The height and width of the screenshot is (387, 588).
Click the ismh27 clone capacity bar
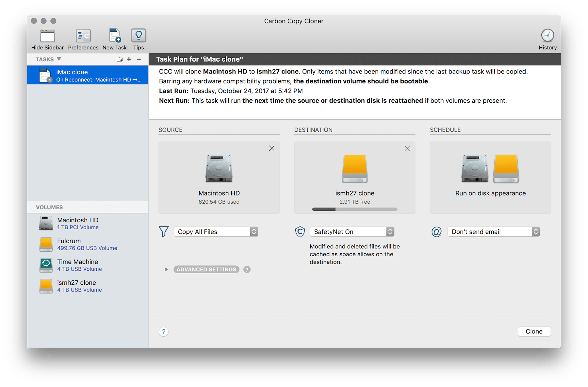tap(354, 209)
